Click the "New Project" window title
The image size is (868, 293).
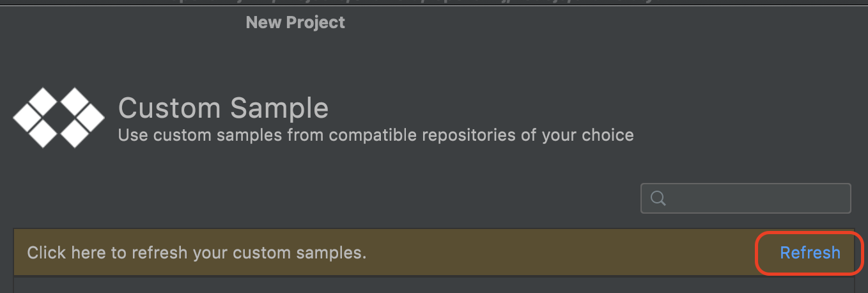pos(295,22)
